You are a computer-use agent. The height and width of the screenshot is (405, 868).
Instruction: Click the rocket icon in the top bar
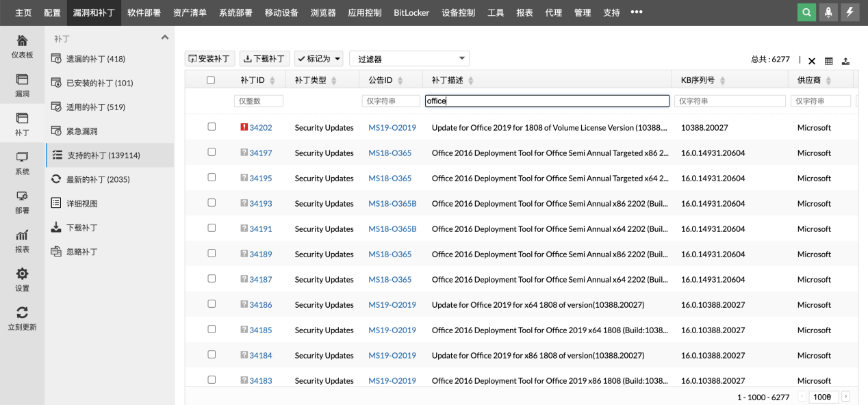(x=828, y=12)
